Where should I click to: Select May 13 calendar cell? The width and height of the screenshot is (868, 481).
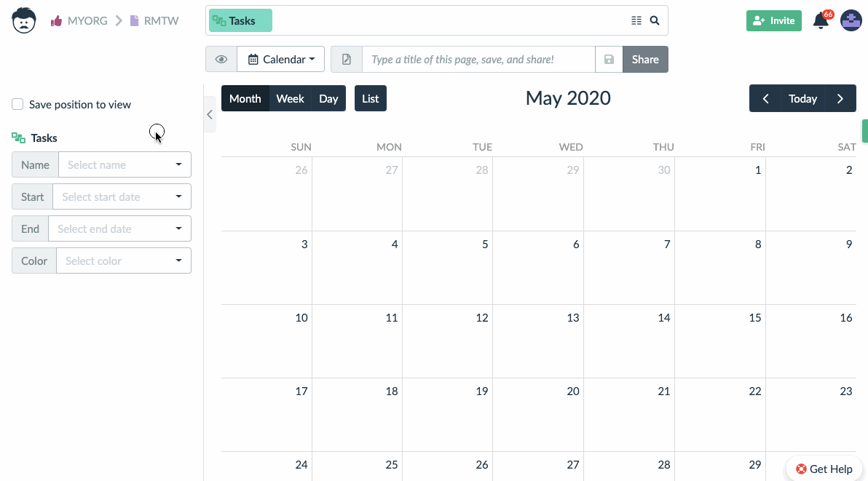(x=538, y=341)
